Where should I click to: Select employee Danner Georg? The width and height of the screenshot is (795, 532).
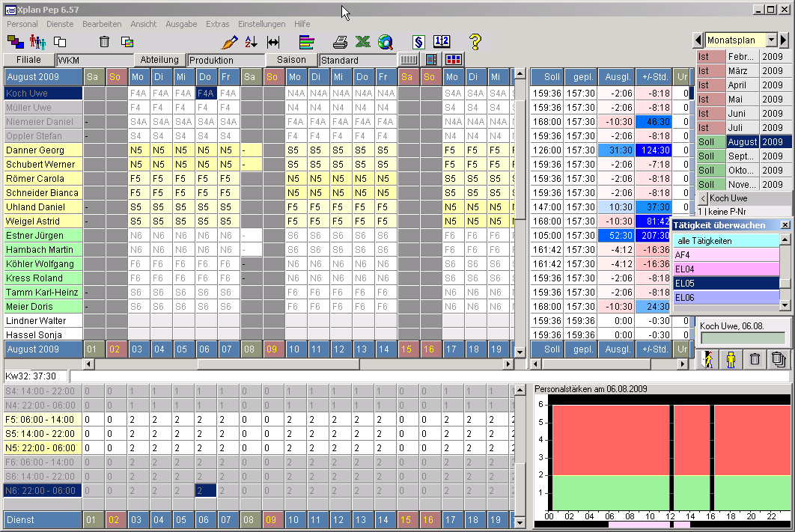[43, 150]
